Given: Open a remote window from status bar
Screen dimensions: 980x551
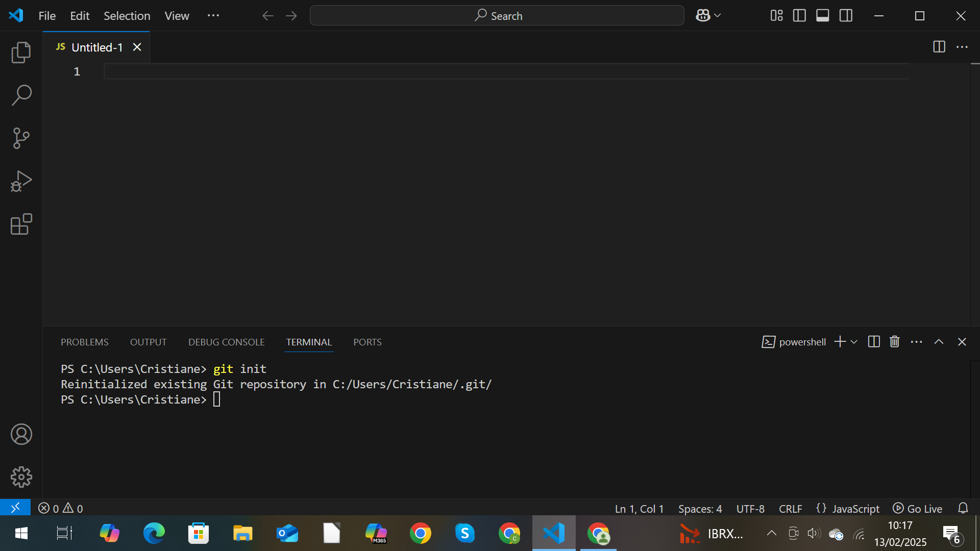Looking at the screenshot, I should (x=15, y=508).
